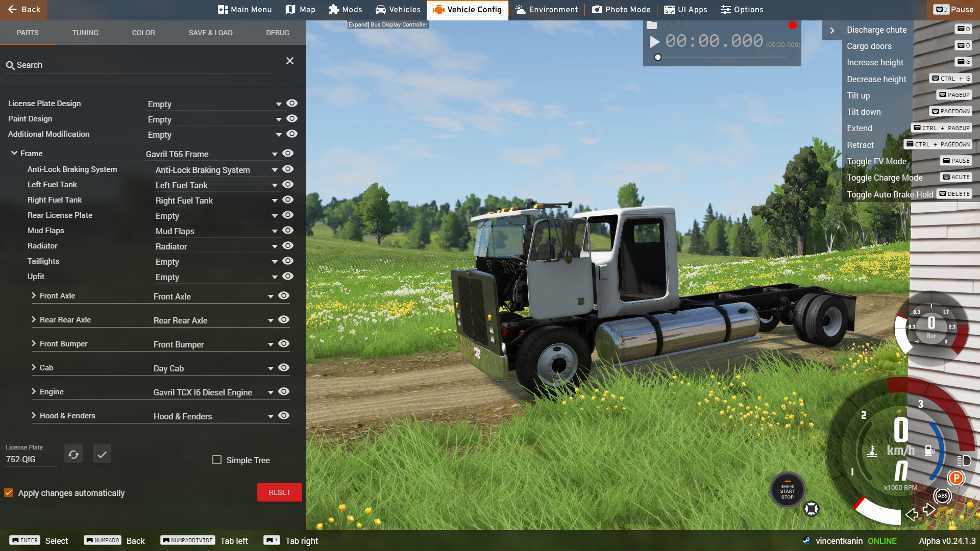
Task: Expand the Cab node
Action: pos(34,367)
